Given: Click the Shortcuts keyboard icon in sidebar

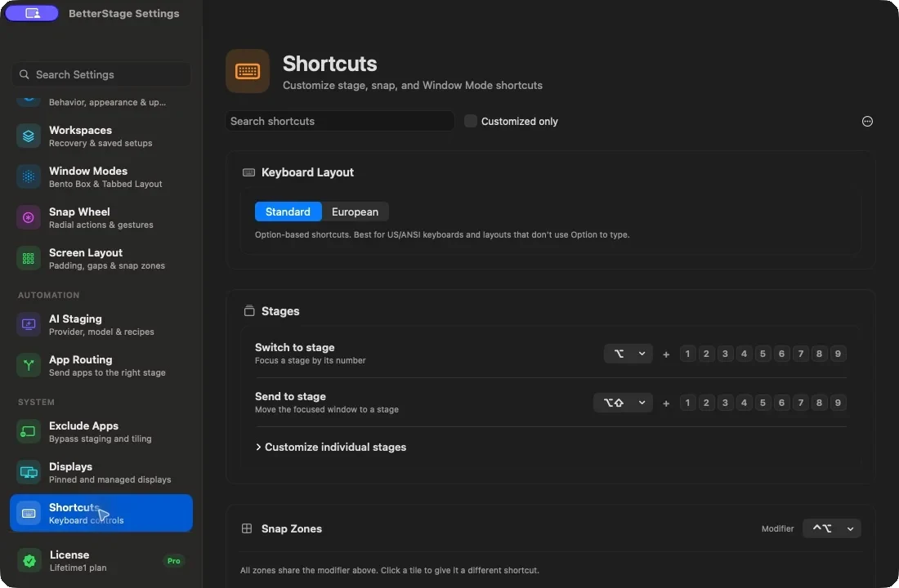Looking at the screenshot, I should pos(28,513).
